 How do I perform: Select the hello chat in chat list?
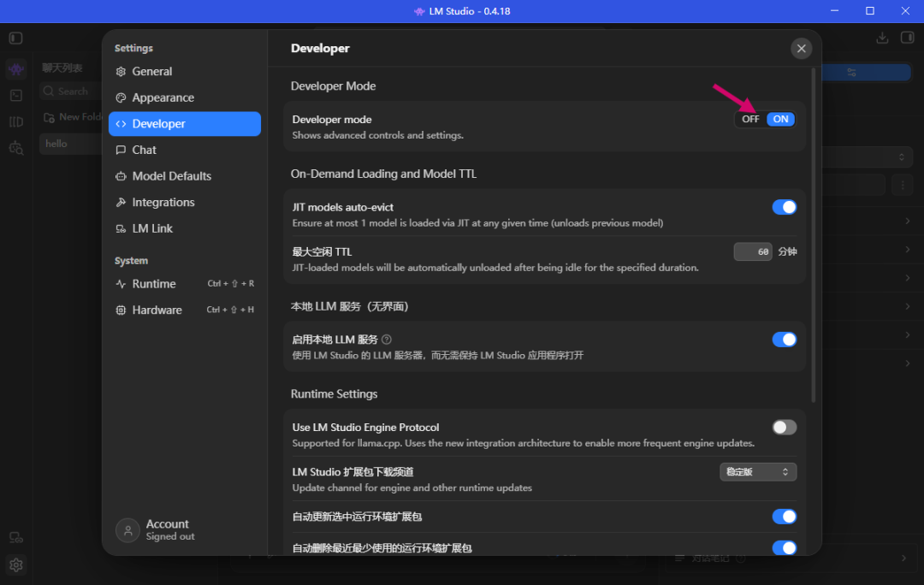(71, 144)
